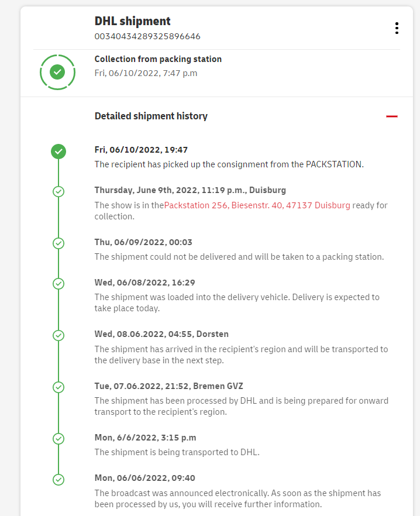Viewport: 420px width, 516px height.
Task: Click the Collection from packing station status
Action: click(158, 59)
